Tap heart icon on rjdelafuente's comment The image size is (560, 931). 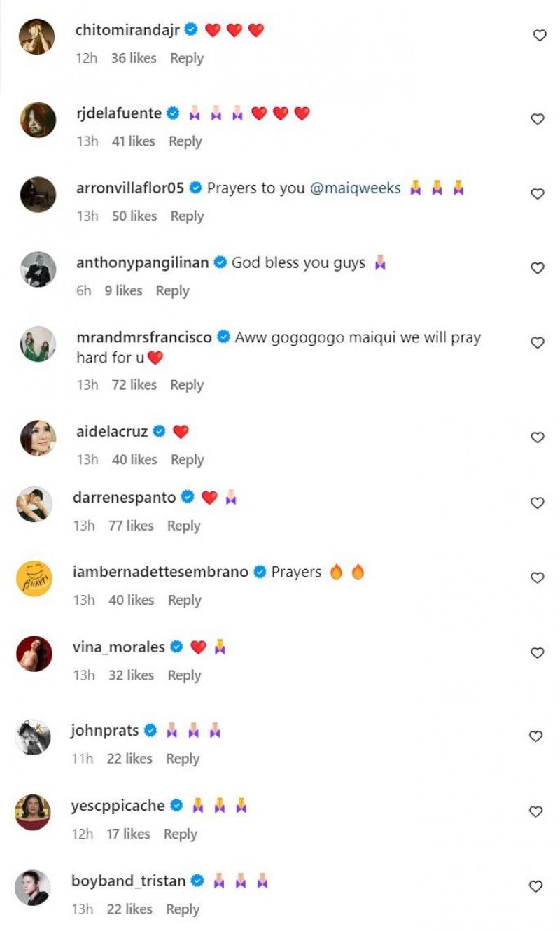pyautogui.click(x=538, y=119)
